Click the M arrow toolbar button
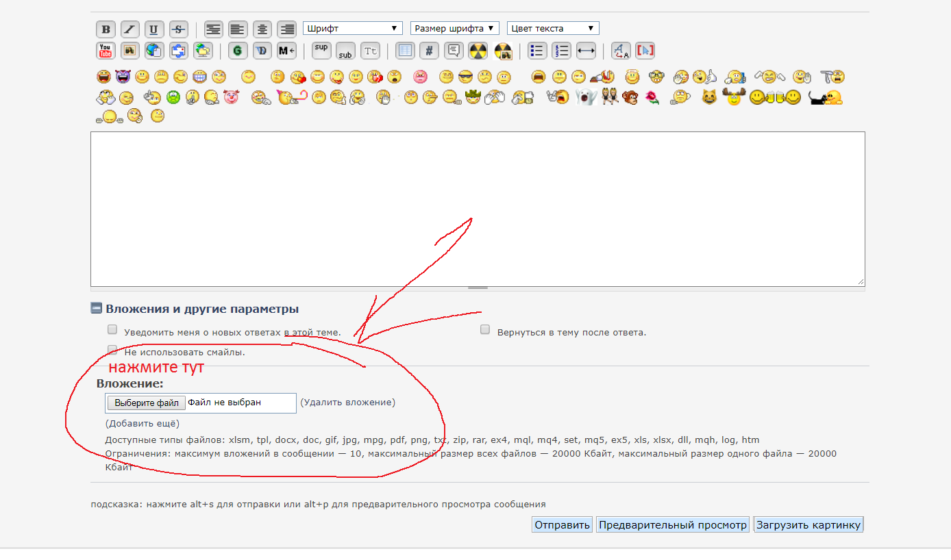Image resolution: width=951 pixels, height=560 pixels. click(286, 51)
